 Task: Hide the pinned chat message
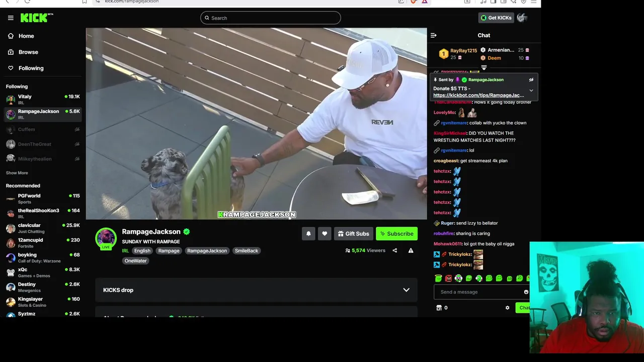[x=531, y=79]
